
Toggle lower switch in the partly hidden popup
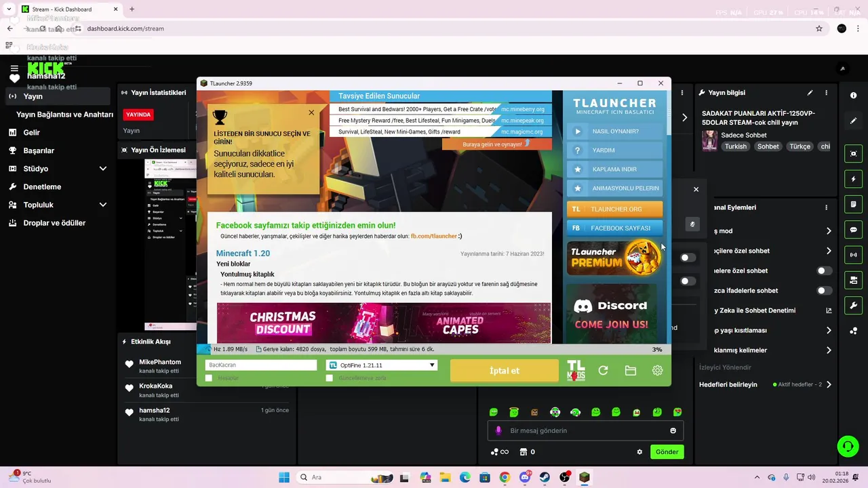tap(688, 281)
